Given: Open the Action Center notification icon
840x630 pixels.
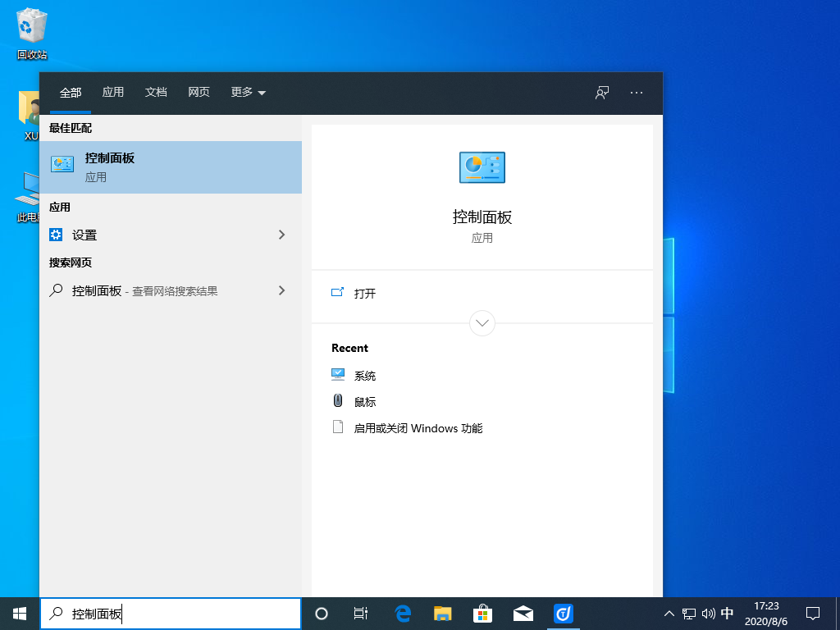Looking at the screenshot, I should (x=812, y=613).
